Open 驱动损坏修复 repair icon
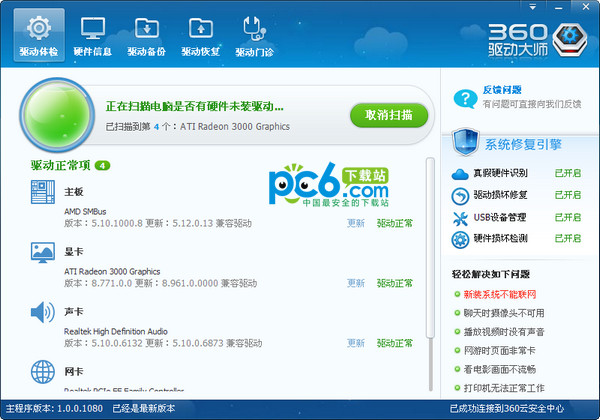 click(x=460, y=195)
